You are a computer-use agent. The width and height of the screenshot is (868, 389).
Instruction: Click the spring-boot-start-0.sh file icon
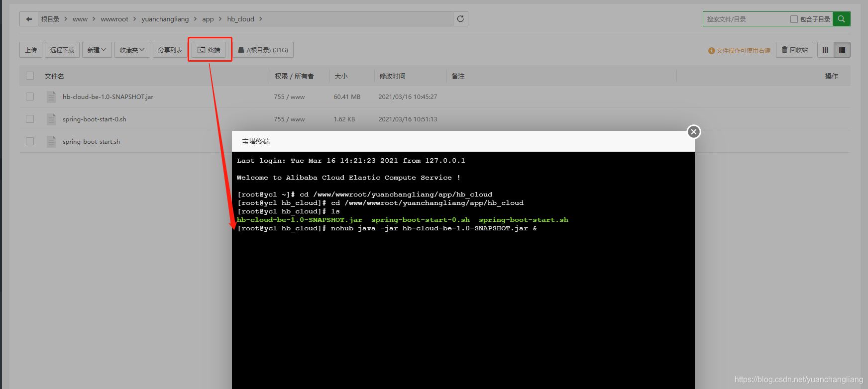point(51,119)
